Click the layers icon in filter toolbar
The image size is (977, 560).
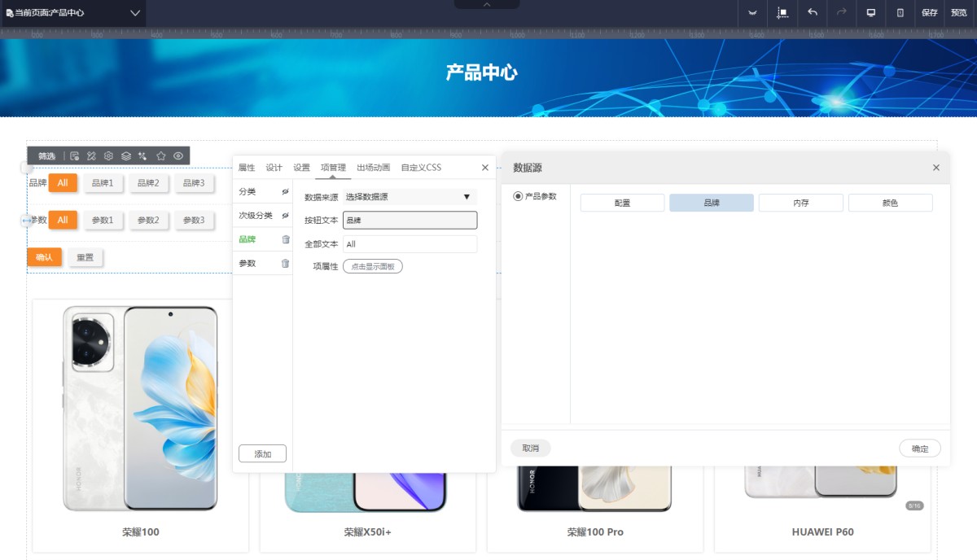coord(126,155)
